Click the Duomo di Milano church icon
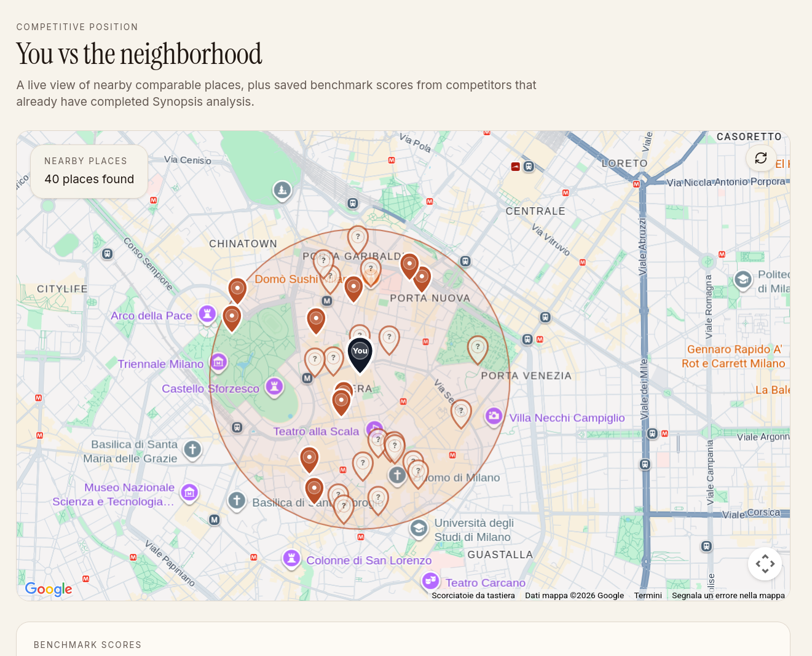 [397, 475]
